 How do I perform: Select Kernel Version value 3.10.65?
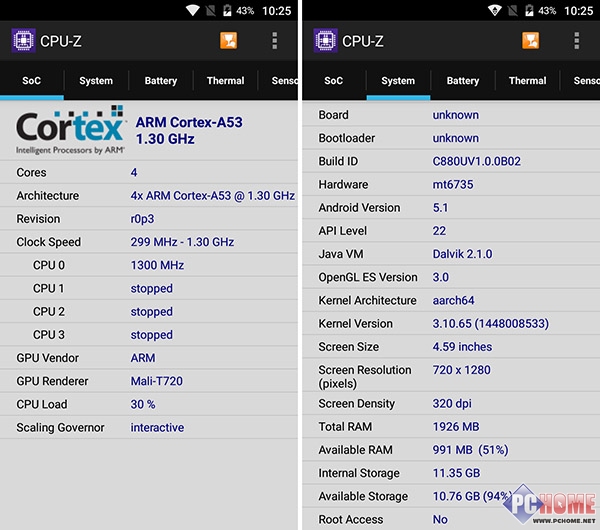[x=491, y=323]
